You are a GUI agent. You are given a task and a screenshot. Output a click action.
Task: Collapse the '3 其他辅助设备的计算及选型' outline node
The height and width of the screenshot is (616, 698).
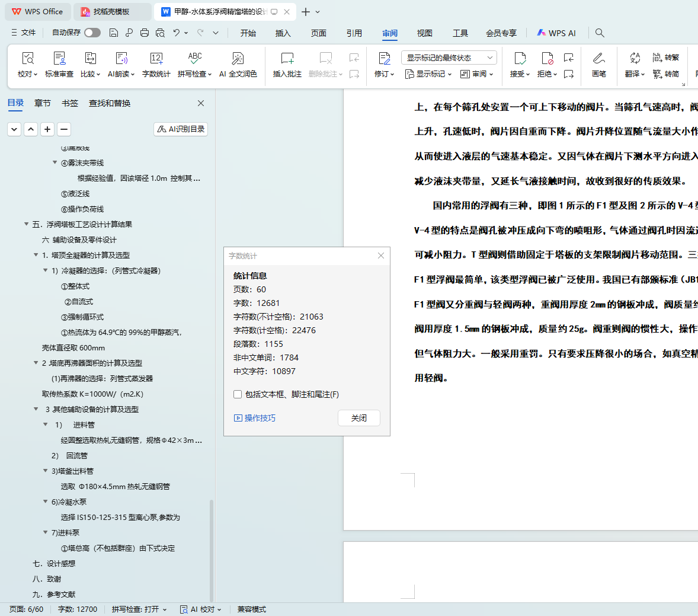pos(36,409)
